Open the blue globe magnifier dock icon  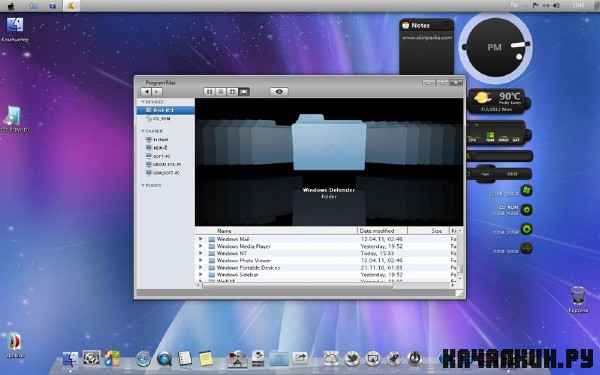(165, 359)
